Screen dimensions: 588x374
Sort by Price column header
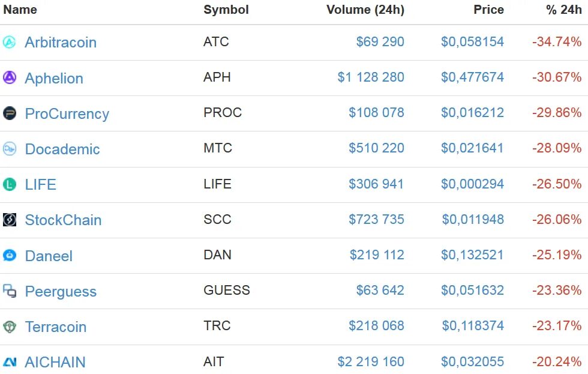coord(488,10)
